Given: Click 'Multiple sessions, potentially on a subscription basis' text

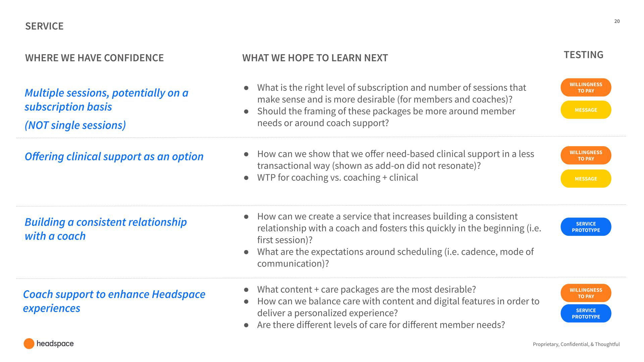Looking at the screenshot, I should (106, 100).
